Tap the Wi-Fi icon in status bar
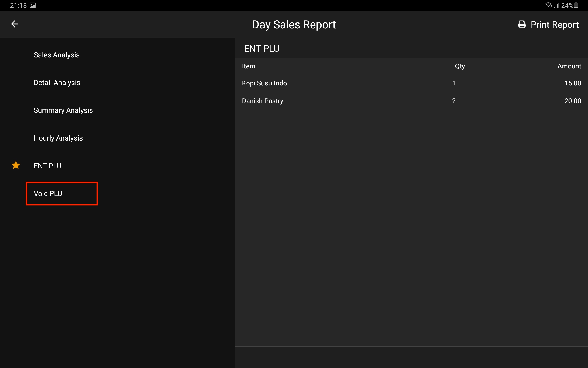This screenshot has height=368, width=588. tap(548, 5)
